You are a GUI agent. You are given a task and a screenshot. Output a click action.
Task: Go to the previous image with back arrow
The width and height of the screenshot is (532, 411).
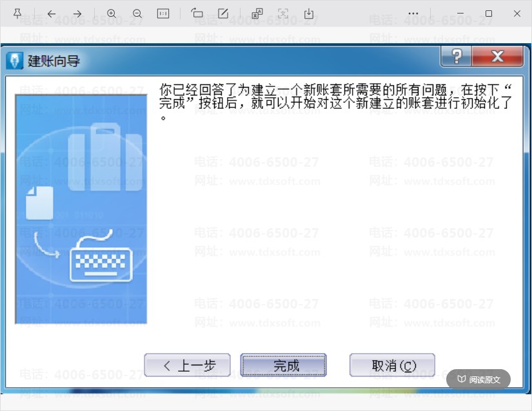coord(52,14)
